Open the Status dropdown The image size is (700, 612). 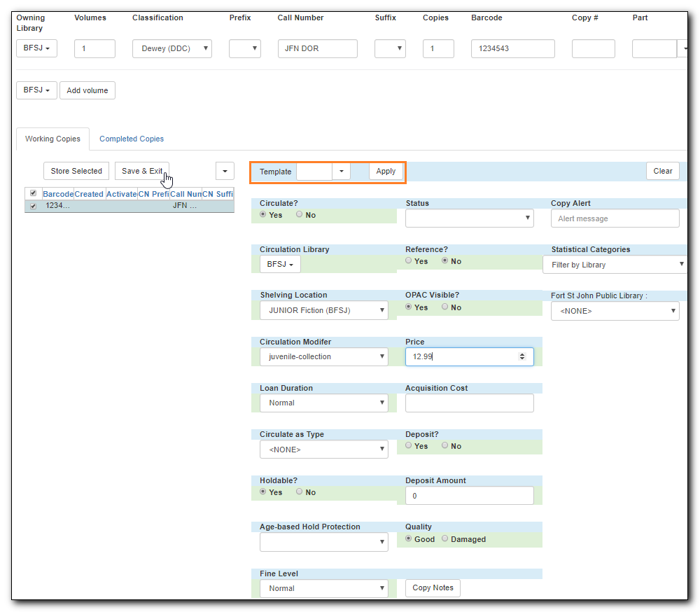[x=470, y=218]
